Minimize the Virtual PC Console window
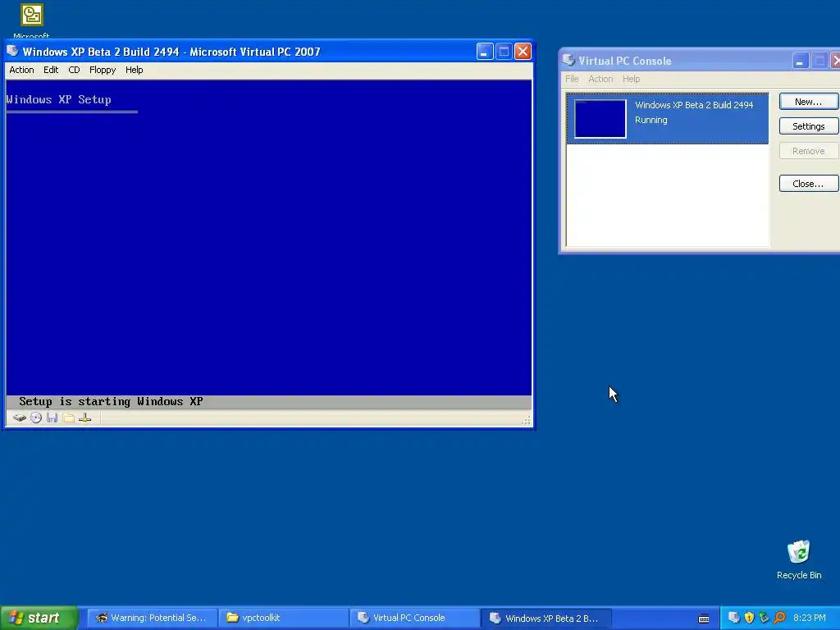 click(801, 61)
